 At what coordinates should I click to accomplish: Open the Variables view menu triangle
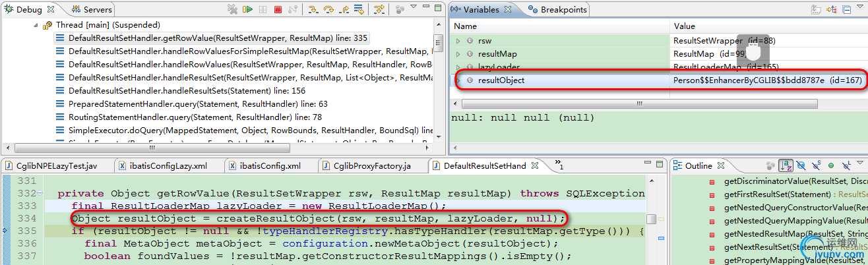click(860, 7)
